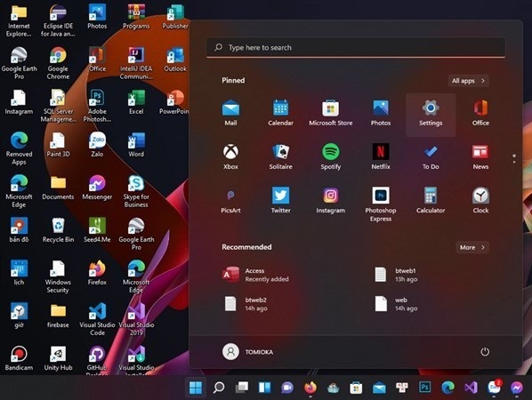Open the Solitaire app
The height and width of the screenshot is (400, 532).
(x=280, y=157)
